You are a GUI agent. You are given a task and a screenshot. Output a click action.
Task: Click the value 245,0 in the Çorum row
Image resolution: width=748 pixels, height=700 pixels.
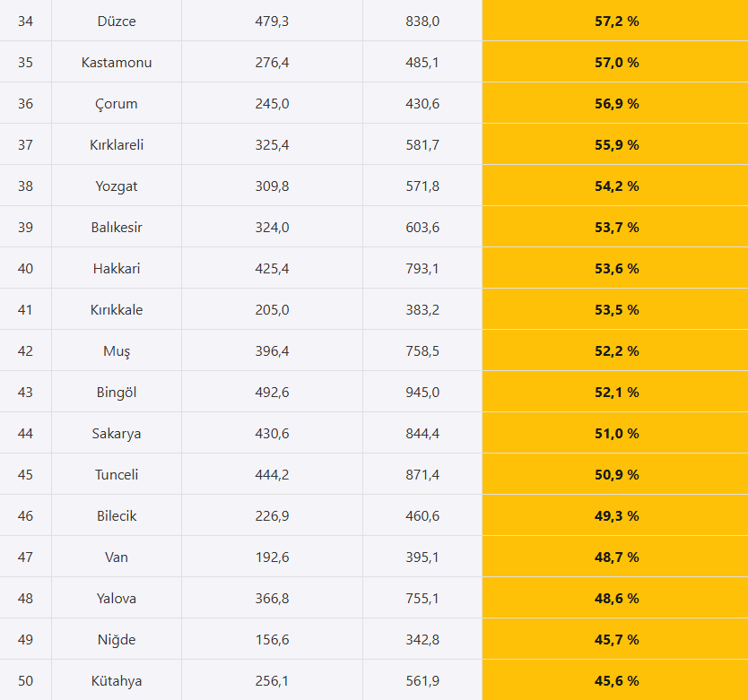pos(272,103)
